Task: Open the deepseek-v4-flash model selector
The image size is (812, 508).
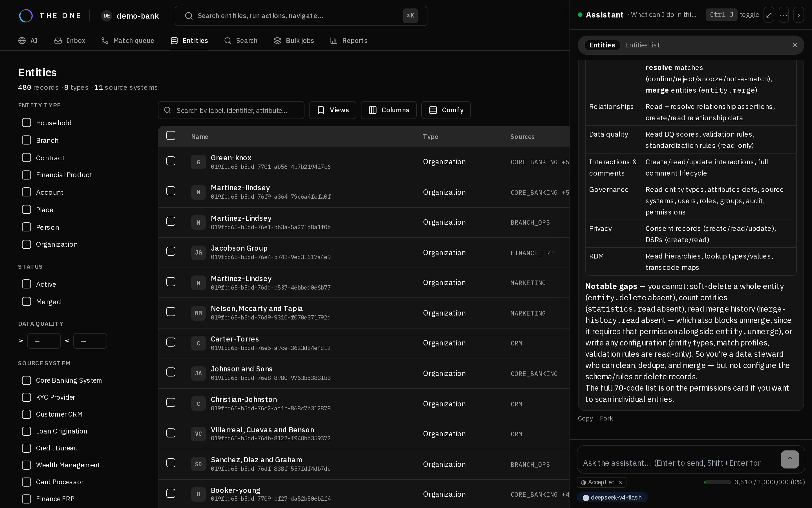Action: click(x=612, y=497)
